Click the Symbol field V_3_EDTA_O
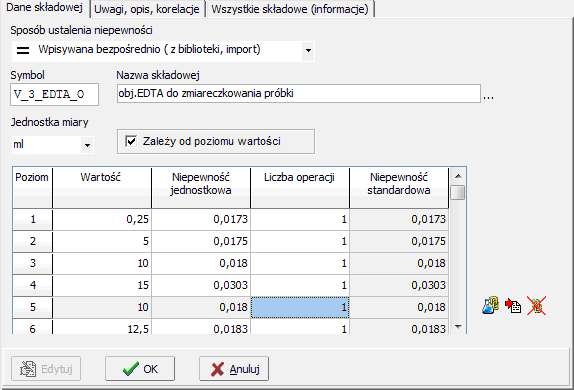 click(55, 94)
